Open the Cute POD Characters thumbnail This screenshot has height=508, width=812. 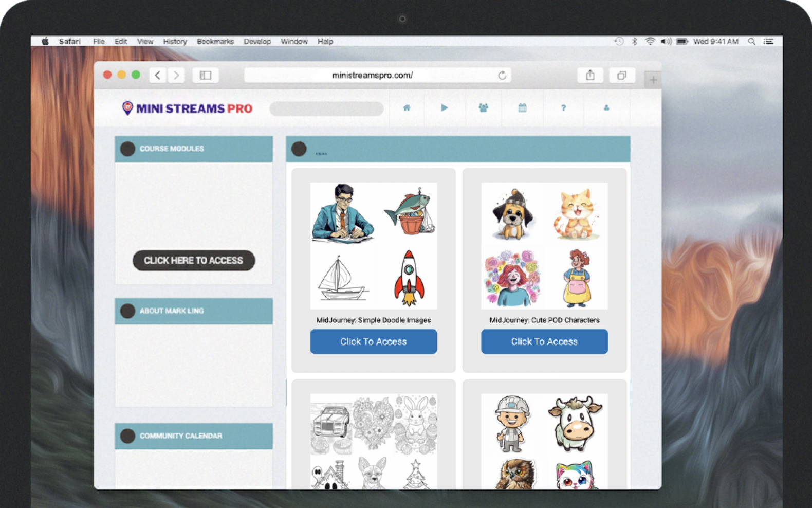(544, 246)
